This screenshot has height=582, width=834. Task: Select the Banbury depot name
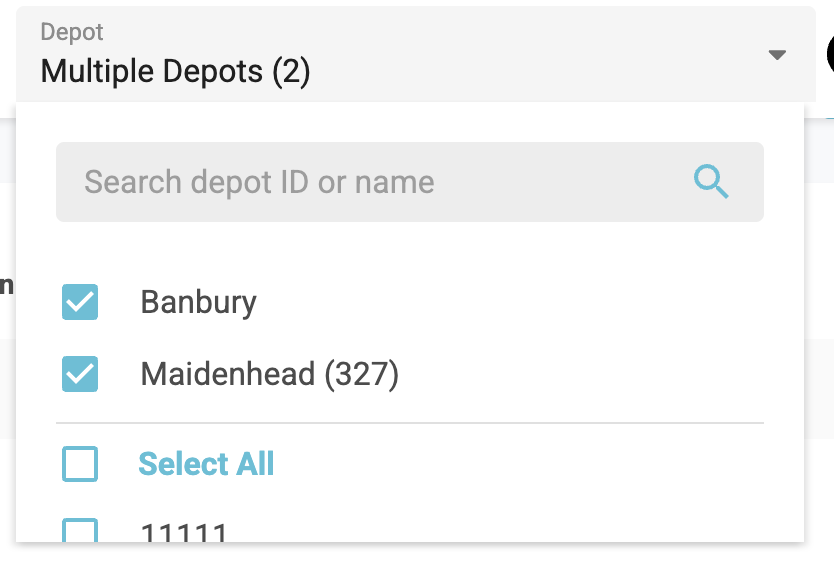coord(198,302)
